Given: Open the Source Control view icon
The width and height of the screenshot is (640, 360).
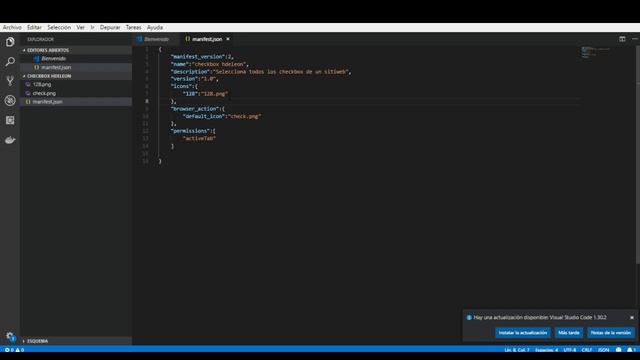Looking at the screenshot, I should click(10, 81).
